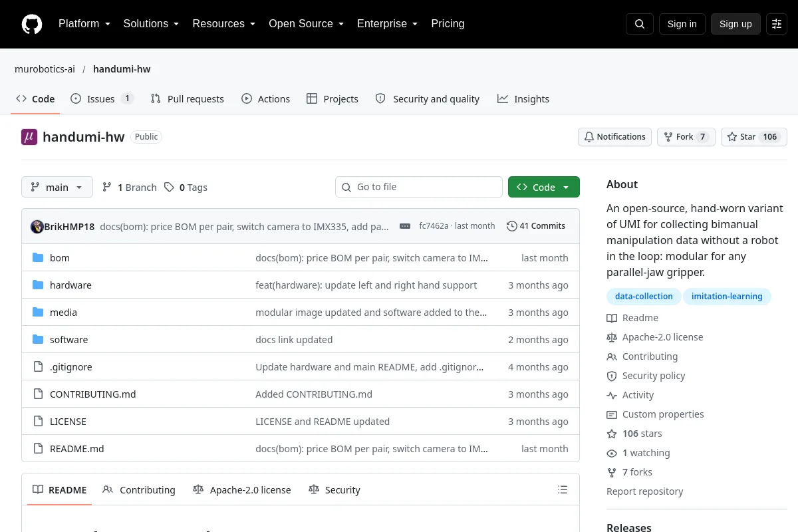The image size is (798, 532).
Task: Open Activity link in sidebar
Action: (630, 396)
